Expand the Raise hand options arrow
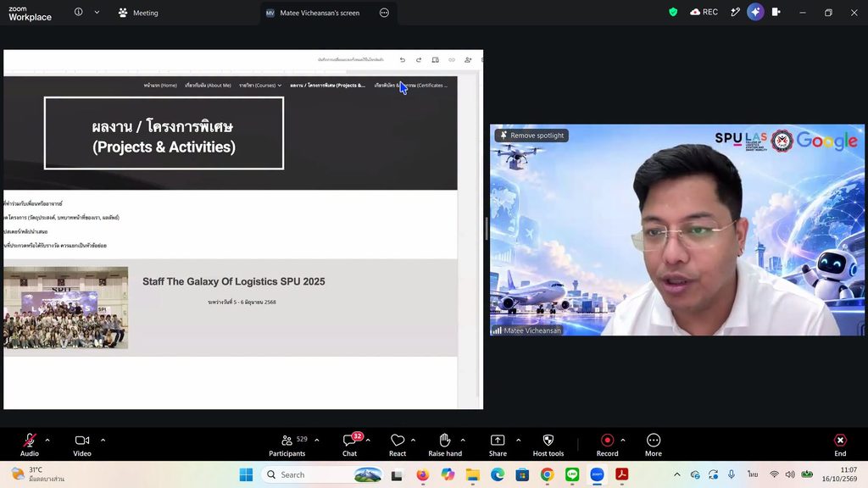The image size is (868, 488). 463,441
